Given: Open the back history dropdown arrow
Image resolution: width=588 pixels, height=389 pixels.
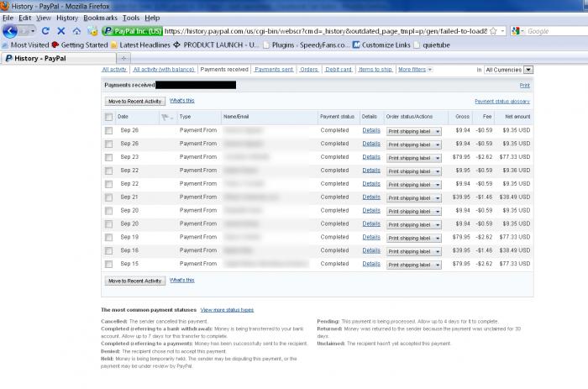Looking at the screenshot, I should click(x=33, y=31).
